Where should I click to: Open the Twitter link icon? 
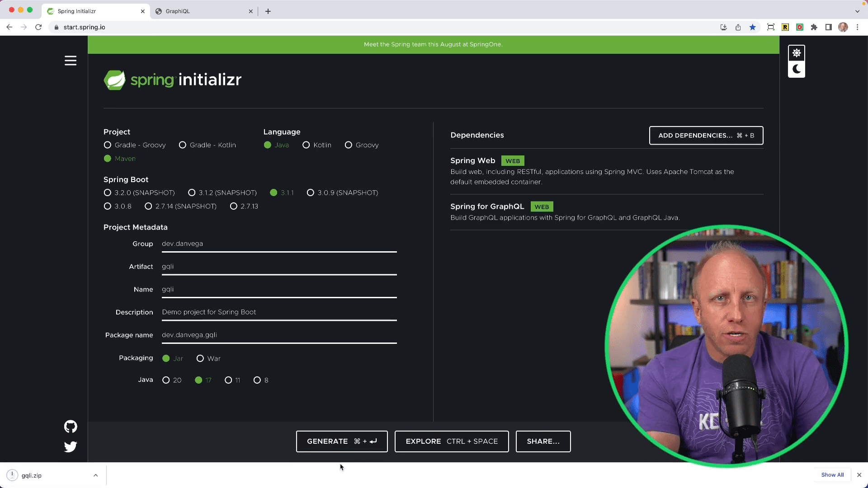pyautogui.click(x=71, y=446)
